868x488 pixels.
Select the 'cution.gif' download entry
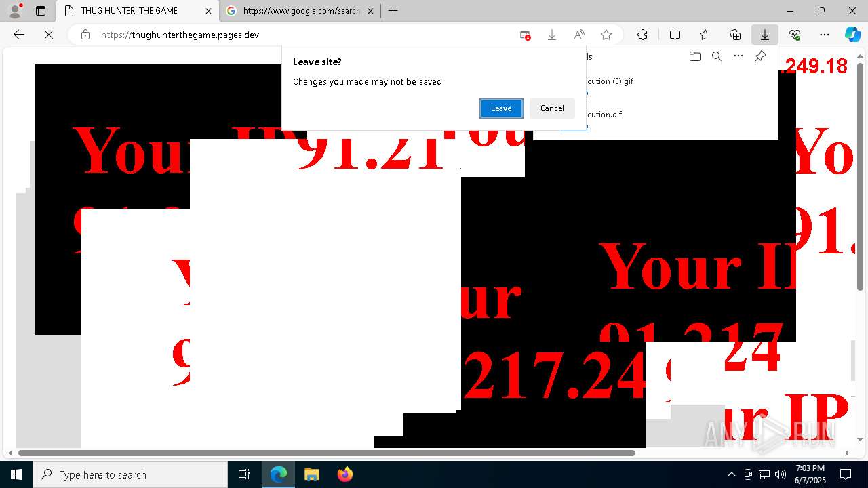tap(604, 115)
